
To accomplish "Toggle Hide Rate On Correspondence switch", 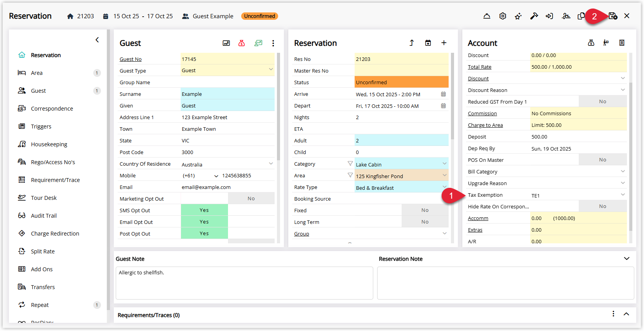I will click(x=579, y=206).
